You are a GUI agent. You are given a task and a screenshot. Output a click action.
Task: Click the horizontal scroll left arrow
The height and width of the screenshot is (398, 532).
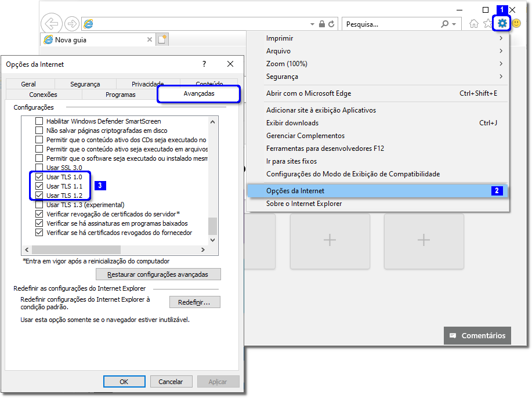pos(27,249)
